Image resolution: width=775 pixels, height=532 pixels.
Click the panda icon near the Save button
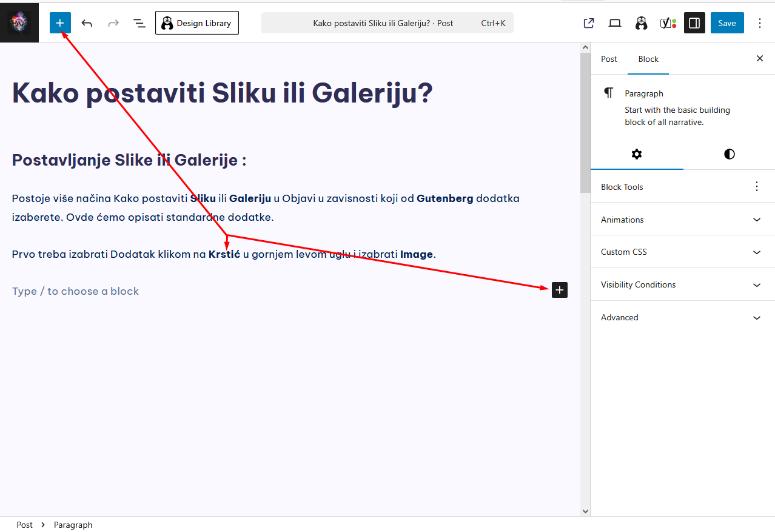click(x=641, y=22)
